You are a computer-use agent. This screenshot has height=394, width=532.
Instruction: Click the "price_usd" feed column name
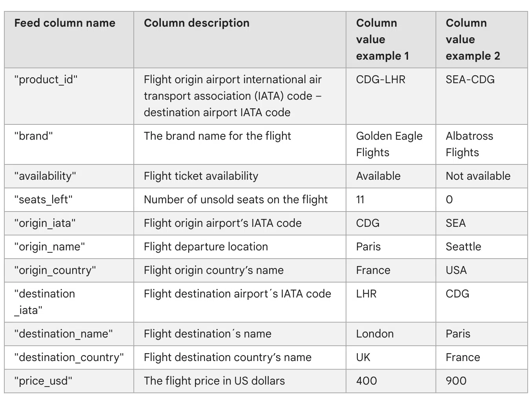(43, 381)
